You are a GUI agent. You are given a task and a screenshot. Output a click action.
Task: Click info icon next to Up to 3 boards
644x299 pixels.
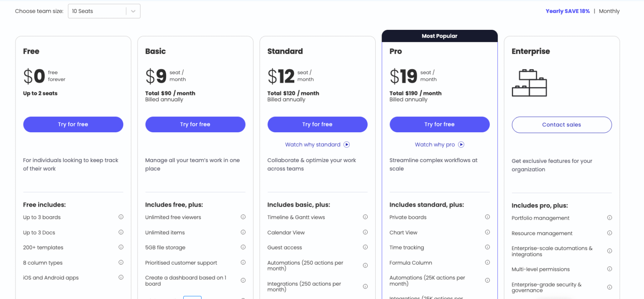click(x=121, y=217)
